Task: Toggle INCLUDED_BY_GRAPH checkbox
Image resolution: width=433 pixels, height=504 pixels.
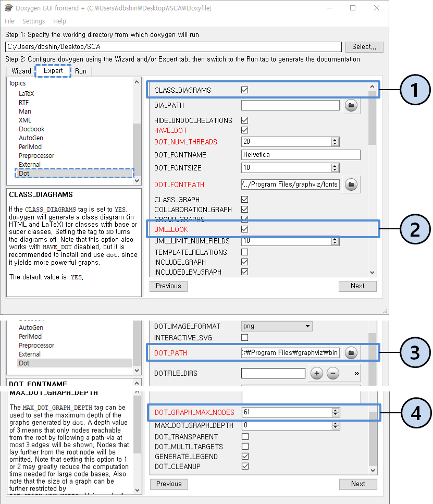Action: coord(244,272)
